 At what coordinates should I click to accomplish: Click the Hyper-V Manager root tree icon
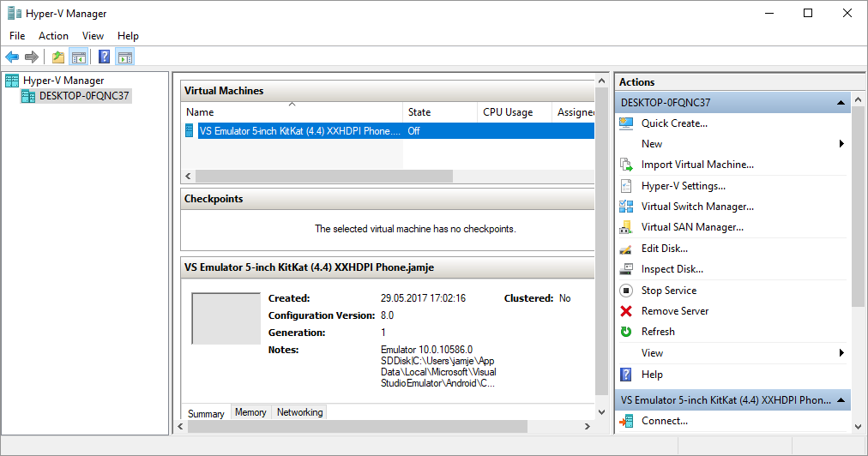[12, 81]
